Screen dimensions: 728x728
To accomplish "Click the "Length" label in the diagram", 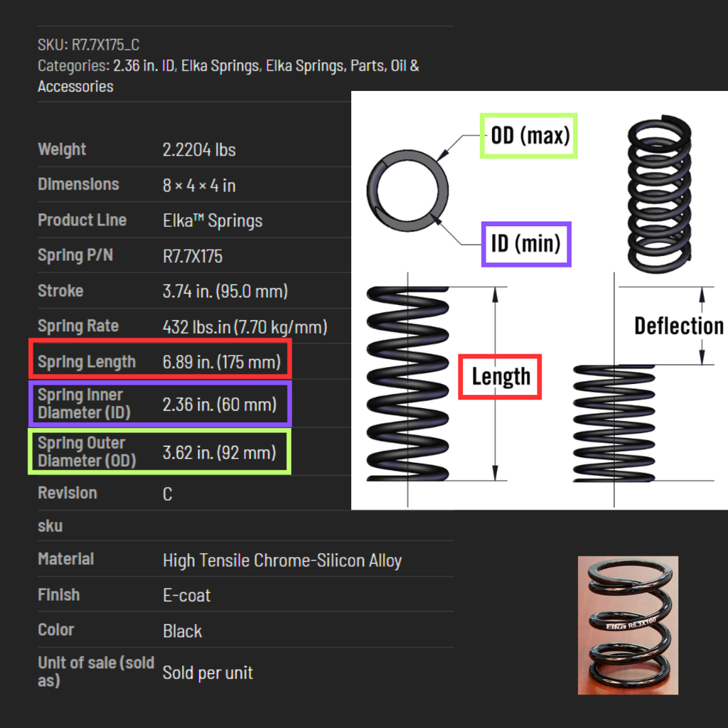I will (500, 377).
